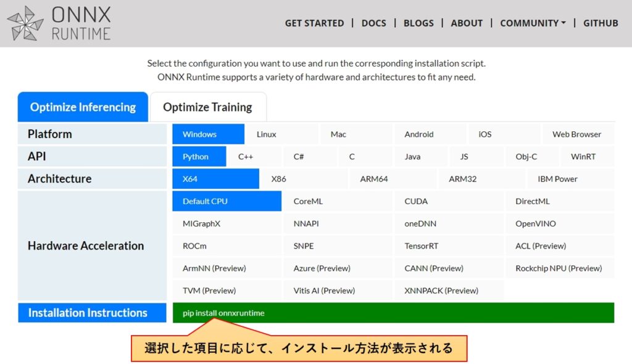Choose Linux as the platform
Viewport: 632px width, 364px height.
(x=267, y=134)
